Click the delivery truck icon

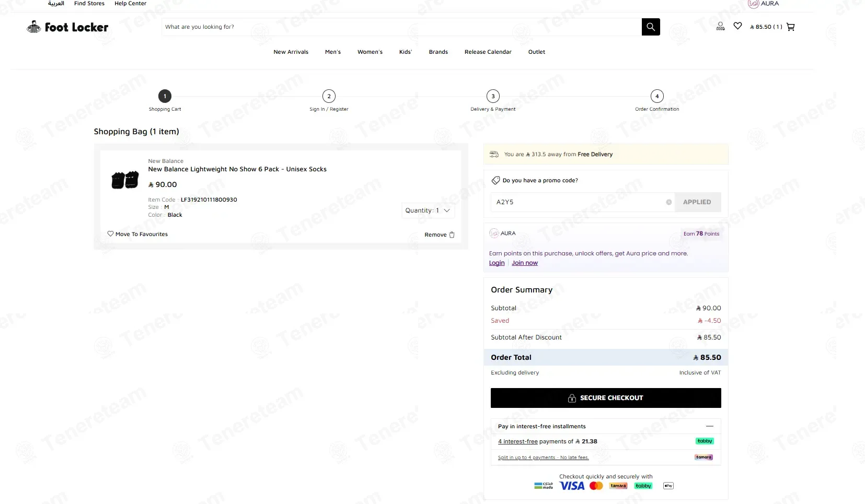(494, 154)
